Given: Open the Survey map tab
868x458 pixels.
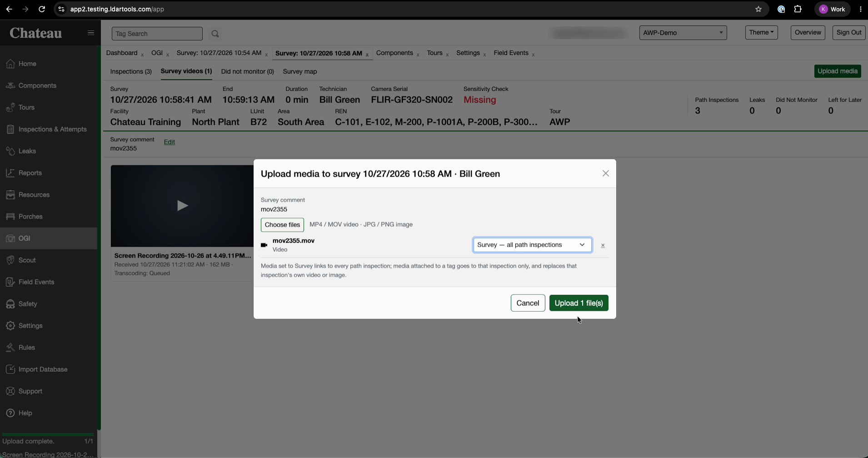Looking at the screenshot, I should [300, 71].
